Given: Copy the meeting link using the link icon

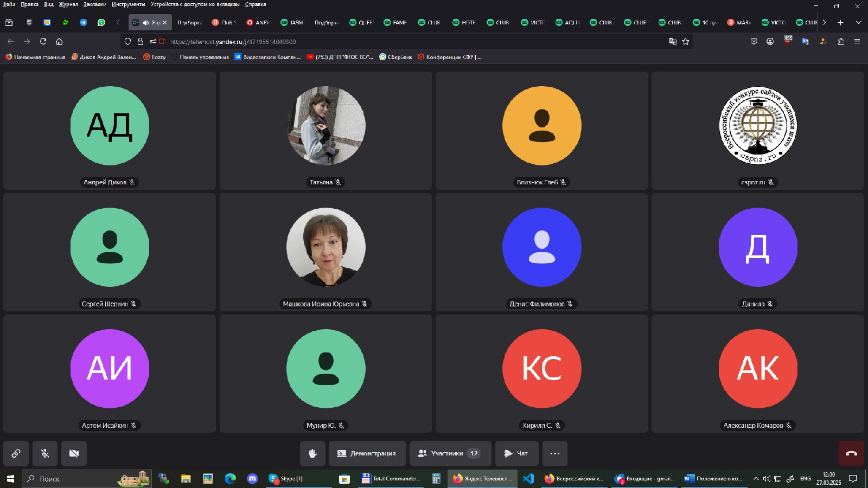Looking at the screenshot, I should coord(15,453).
